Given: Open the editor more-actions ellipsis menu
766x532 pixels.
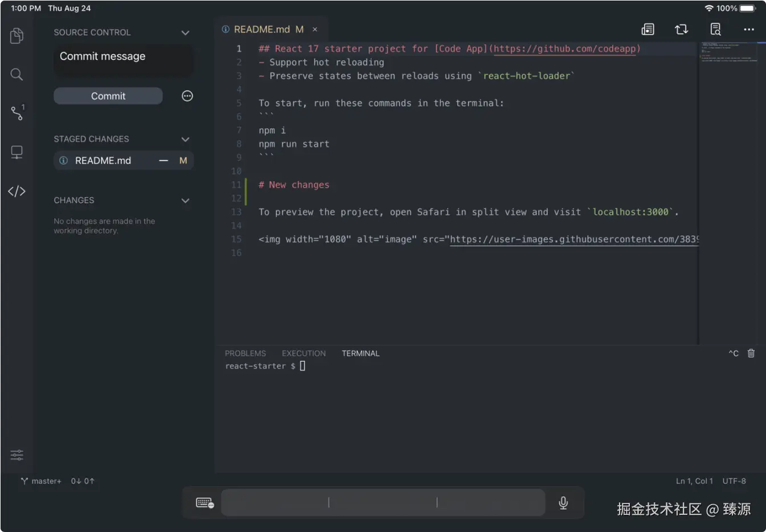Looking at the screenshot, I should tap(748, 29).
